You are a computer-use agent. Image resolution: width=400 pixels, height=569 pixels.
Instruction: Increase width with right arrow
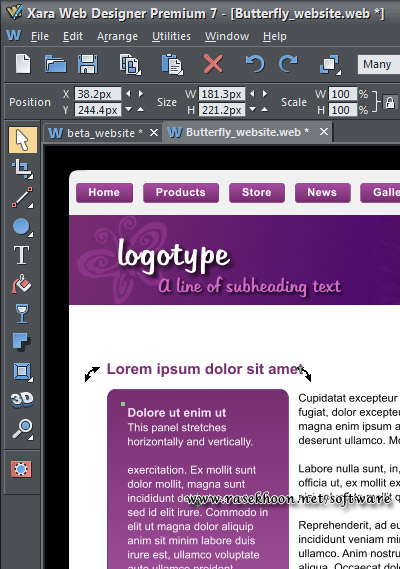click(x=265, y=94)
